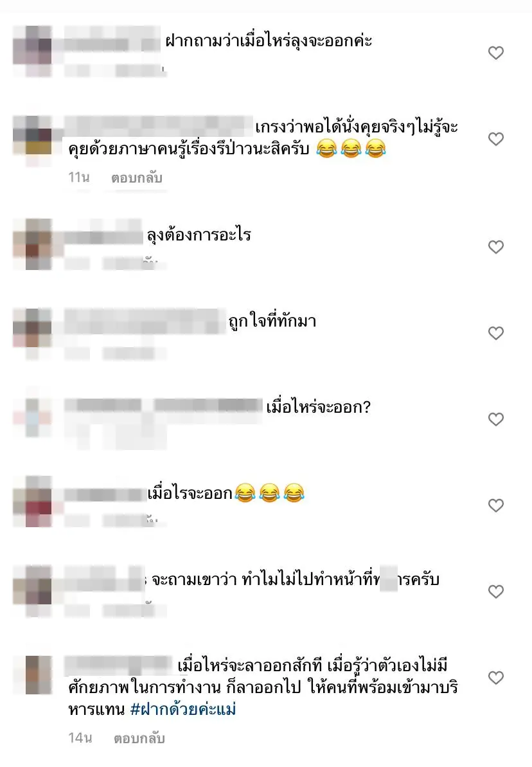Reply to the 11-hour-old comment via 'ตอบกลับ'

pos(137,178)
